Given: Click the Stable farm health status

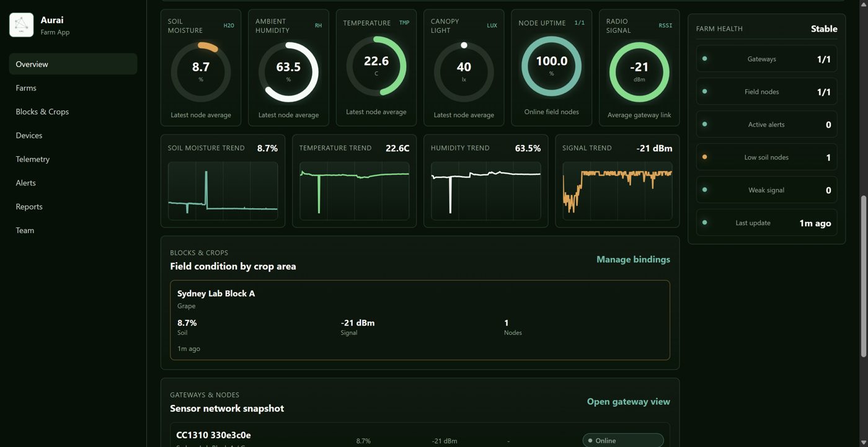Looking at the screenshot, I should [x=824, y=29].
